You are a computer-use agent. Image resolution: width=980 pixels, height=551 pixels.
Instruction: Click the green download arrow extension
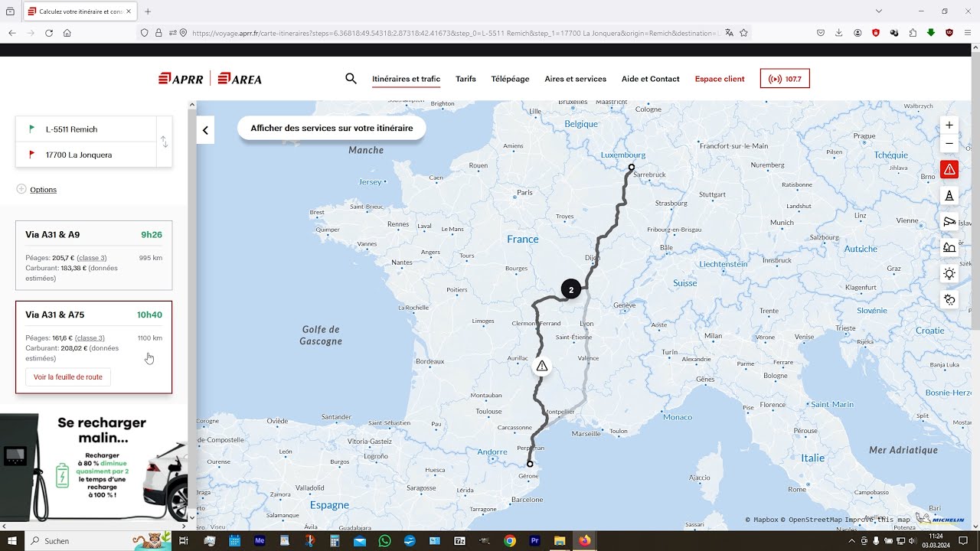pos(931,33)
